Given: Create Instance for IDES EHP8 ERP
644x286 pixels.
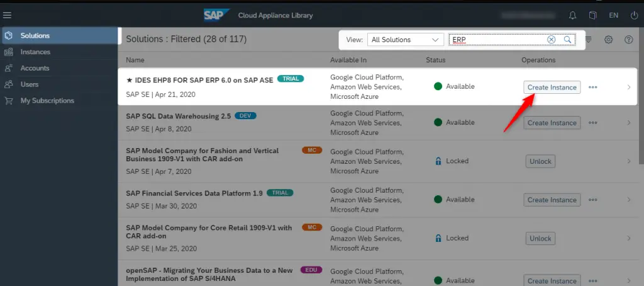Looking at the screenshot, I should (552, 87).
